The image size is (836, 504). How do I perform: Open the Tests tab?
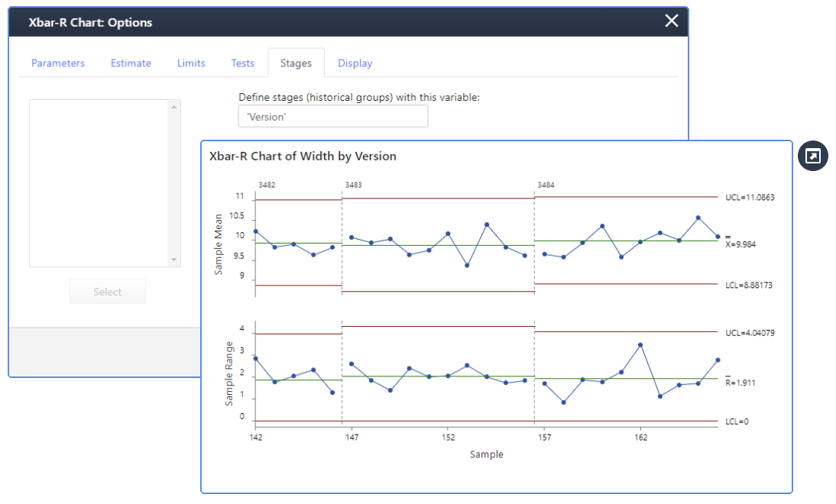[242, 63]
